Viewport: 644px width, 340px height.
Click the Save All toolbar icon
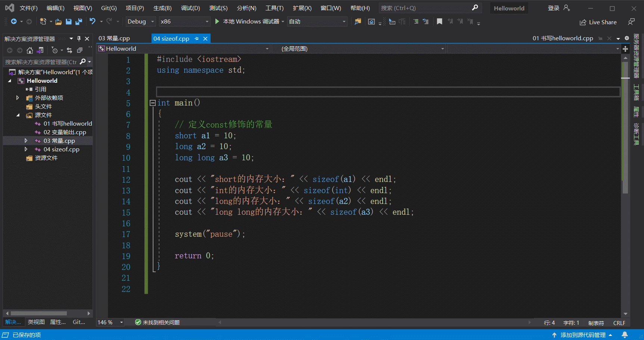[79, 22]
